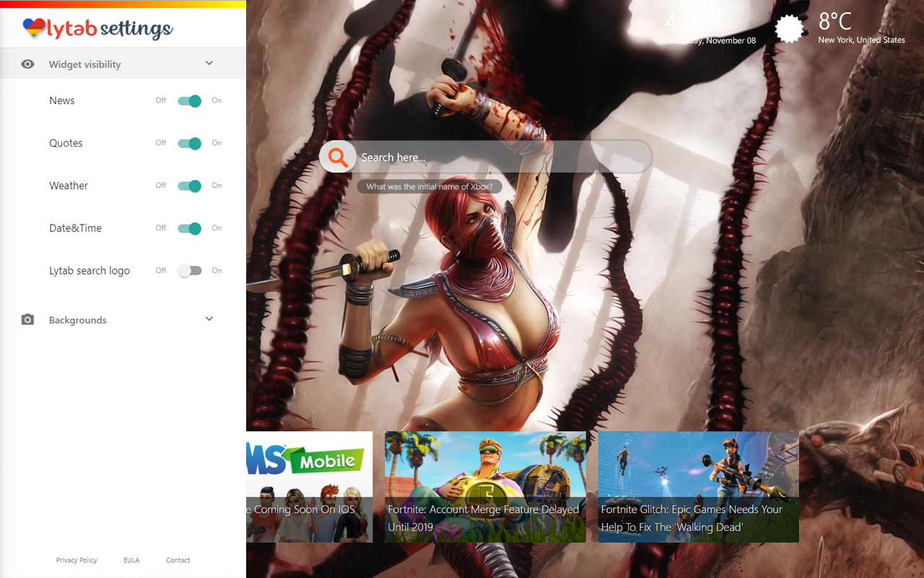Click the eye icon beside Widget visibility
The height and width of the screenshot is (578, 924).
tap(28, 64)
